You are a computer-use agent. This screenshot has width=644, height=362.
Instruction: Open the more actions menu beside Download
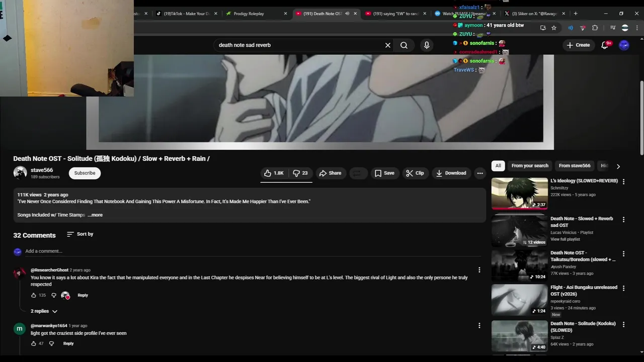click(x=480, y=173)
